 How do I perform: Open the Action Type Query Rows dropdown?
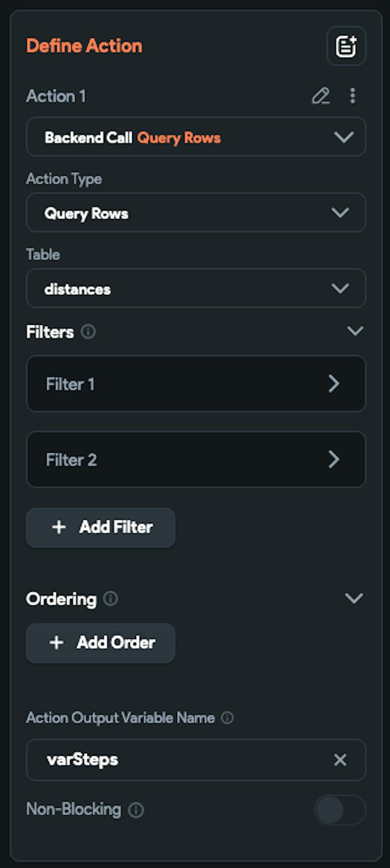196,213
